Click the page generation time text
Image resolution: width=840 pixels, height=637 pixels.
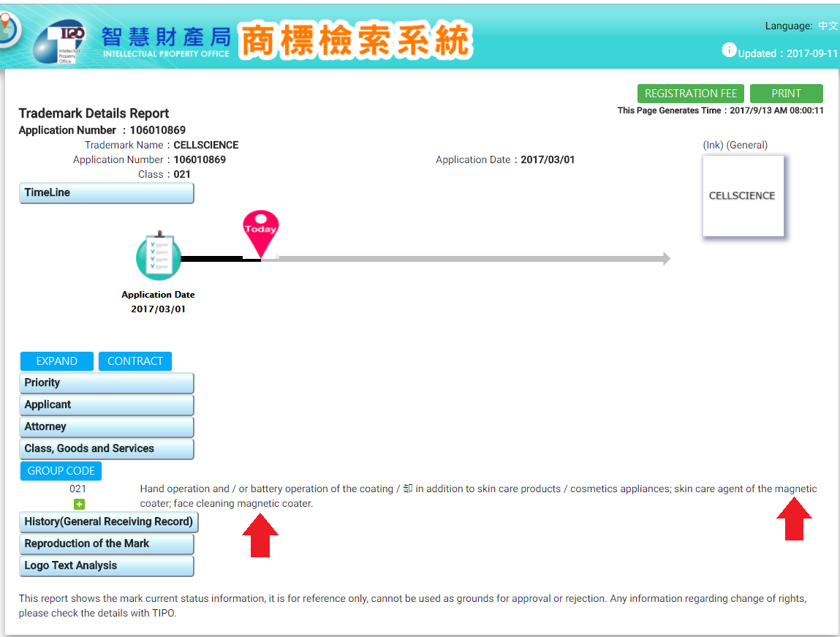tap(721, 110)
